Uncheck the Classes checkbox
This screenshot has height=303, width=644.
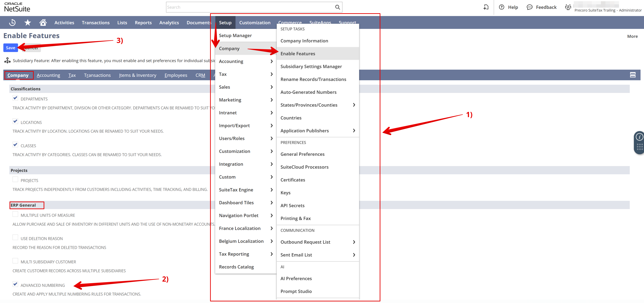(15, 145)
